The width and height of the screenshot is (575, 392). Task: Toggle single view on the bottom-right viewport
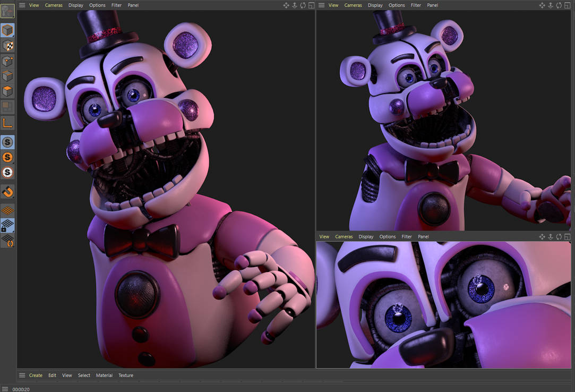point(568,236)
